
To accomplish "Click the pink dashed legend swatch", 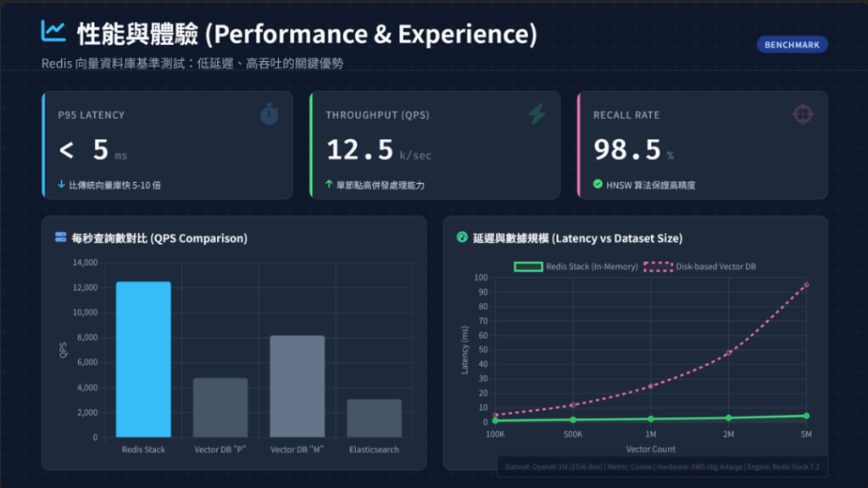I will coord(657,267).
